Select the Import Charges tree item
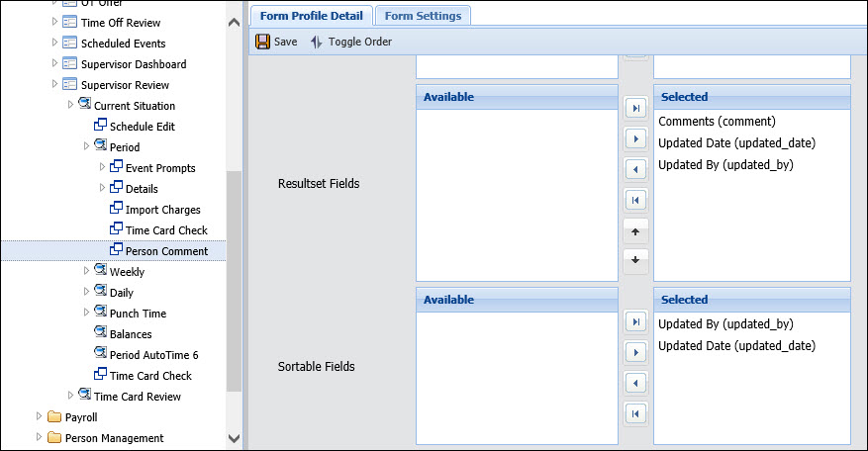This screenshot has height=451, width=868. point(162,210)
